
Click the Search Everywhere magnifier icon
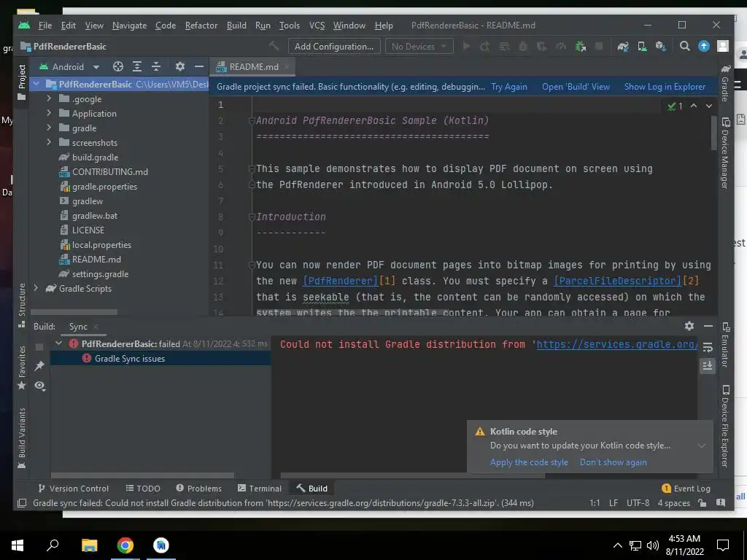tap(684, 46)
